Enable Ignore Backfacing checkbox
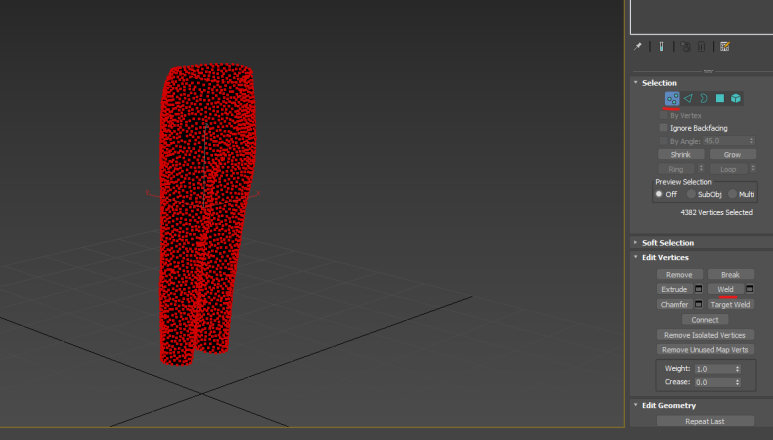The width and height of the screenshot is (773, 440). coord(664,128)
